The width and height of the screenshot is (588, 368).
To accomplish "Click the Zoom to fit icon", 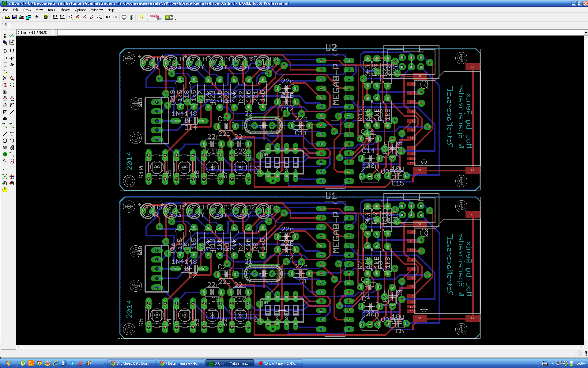I will 71,17.
